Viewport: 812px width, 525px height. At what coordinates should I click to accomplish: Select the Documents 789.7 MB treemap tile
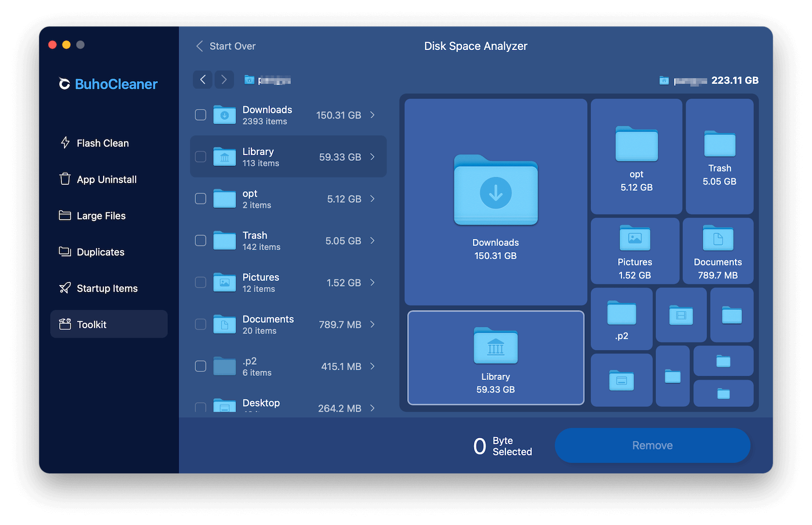[x=718, y=251]
